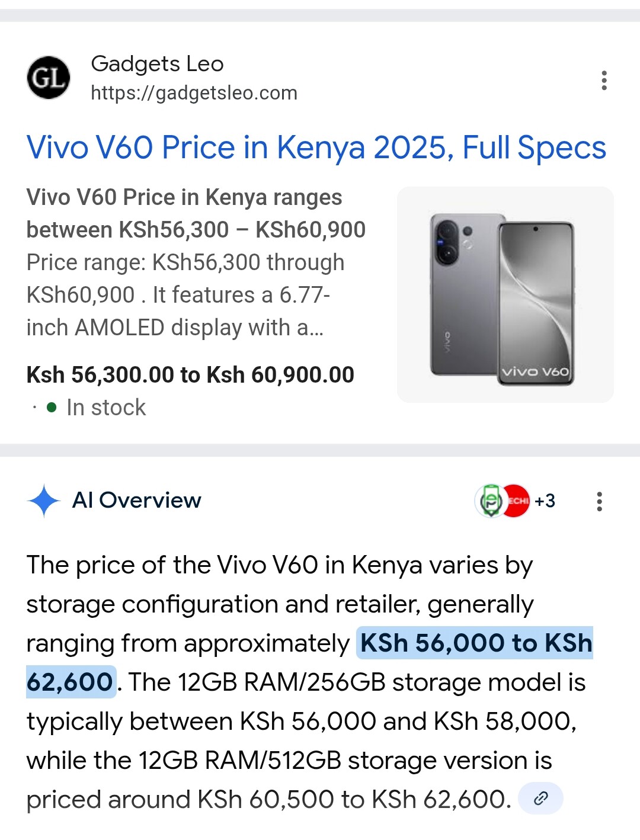
Task: Open Vivo V60 Price in Kenya 2025 link
Action: pos(316,148)
